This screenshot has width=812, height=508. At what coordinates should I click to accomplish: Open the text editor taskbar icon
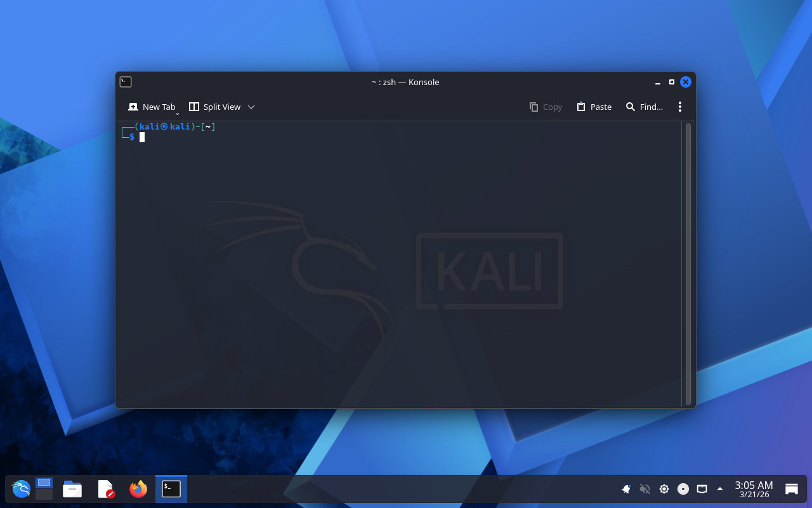click(105, 489)
